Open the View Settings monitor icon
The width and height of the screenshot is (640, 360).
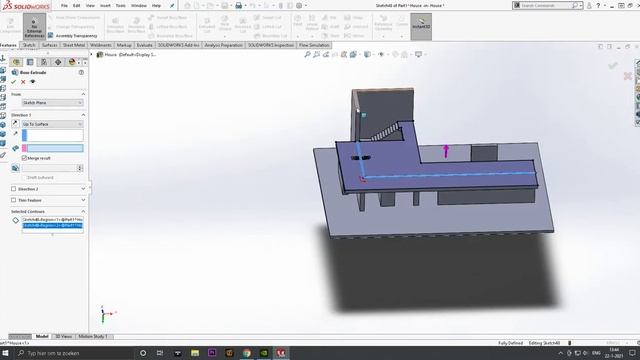pyautogui.click(x=418, y=54)
